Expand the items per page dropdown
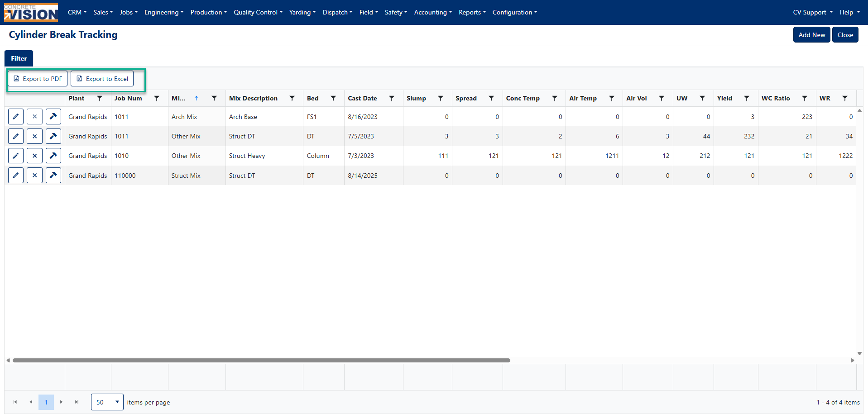The width and height of the screenshot is (868, 414). (x=107, y=402)
